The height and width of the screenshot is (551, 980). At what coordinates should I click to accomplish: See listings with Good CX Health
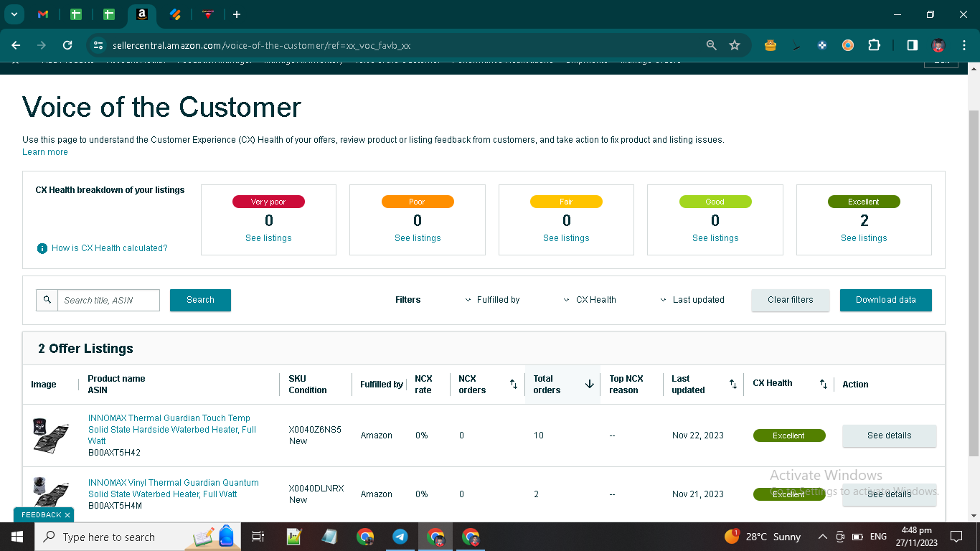coord(715,238)
